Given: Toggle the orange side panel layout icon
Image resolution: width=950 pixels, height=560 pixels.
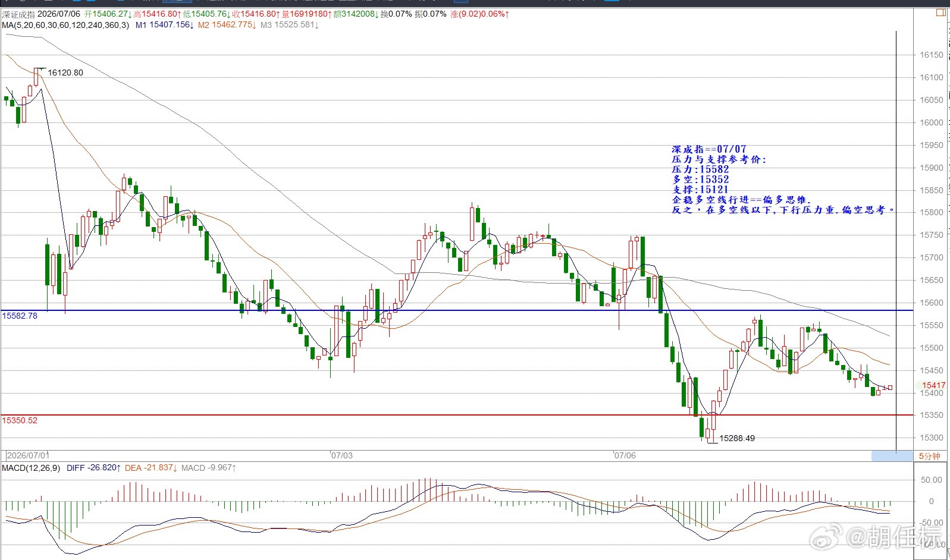Looking at the screenshot, I should pyautogui.click(x=942, y=12).
